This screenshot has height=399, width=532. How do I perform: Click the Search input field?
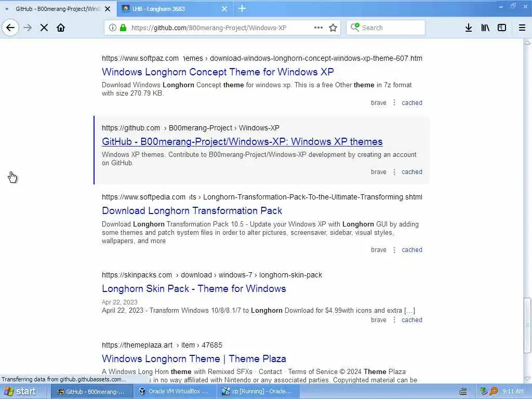coord(386,28)
